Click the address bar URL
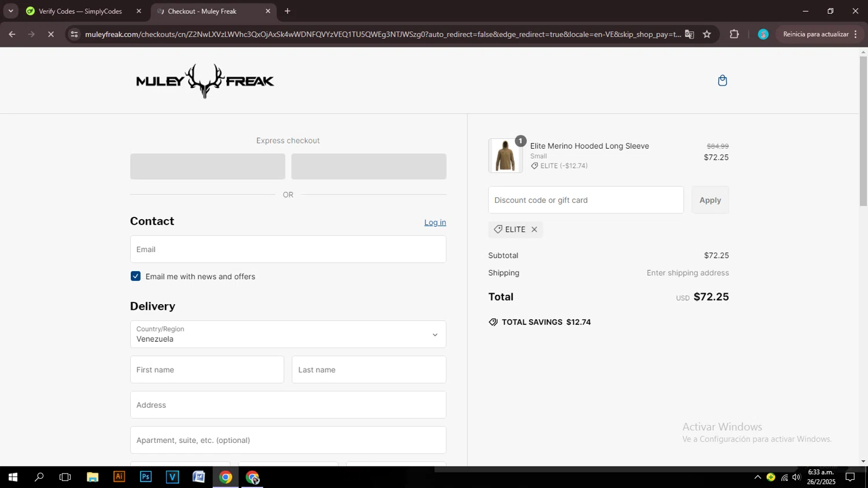Screen dimensions: 868x488 (382, 34)
